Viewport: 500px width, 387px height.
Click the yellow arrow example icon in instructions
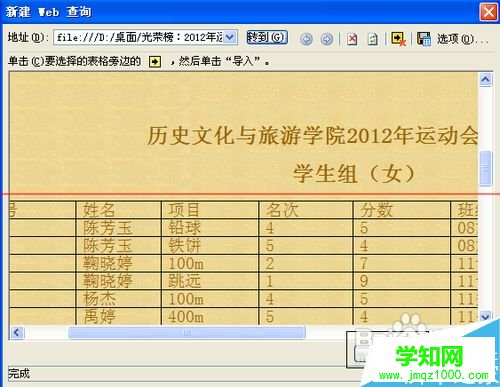point(155,62)
